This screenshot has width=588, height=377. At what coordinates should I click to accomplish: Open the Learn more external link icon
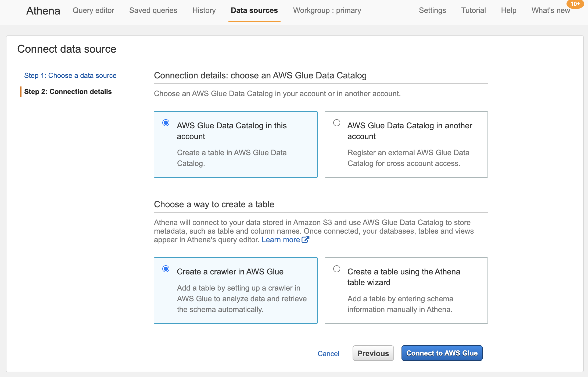306,240
